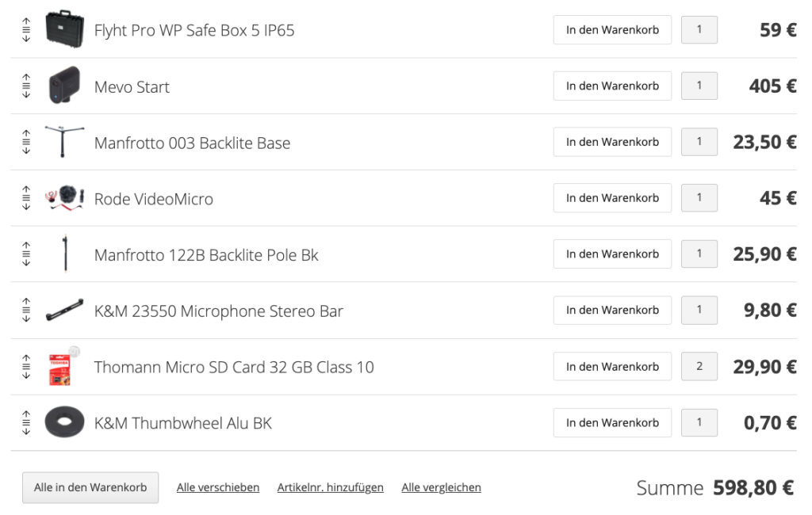Click the reorder handle for K&M Thumbwheel Alu BK

tap(26, 423)
